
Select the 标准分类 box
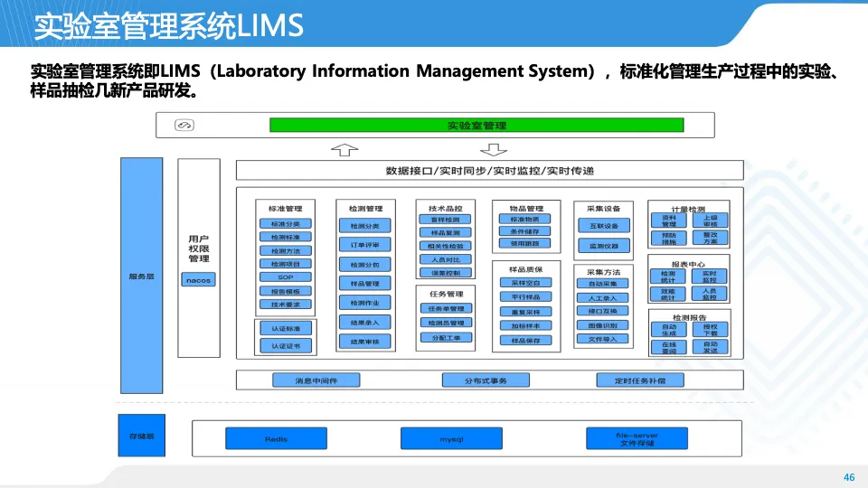[286, 223]
